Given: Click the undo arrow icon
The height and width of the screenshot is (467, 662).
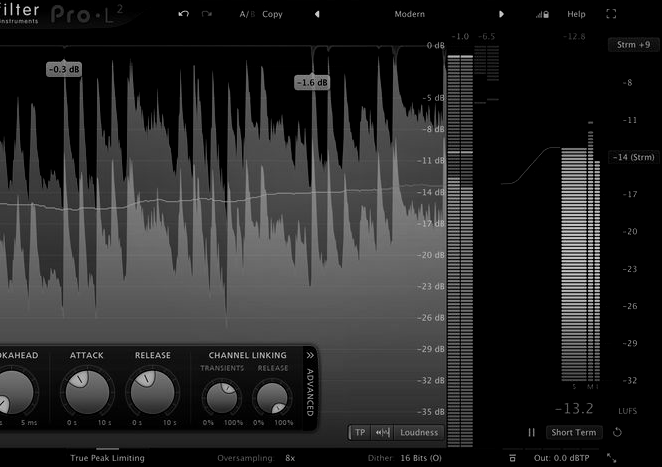Looking at the screenshot, I should point(183,14).
